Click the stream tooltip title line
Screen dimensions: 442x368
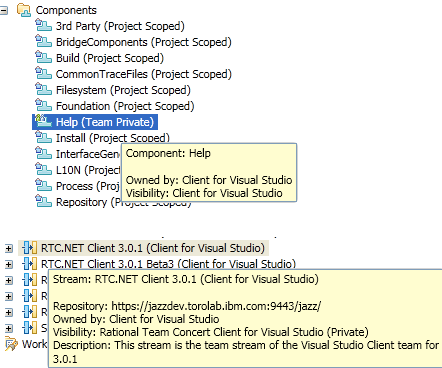(x=186, y=279)
